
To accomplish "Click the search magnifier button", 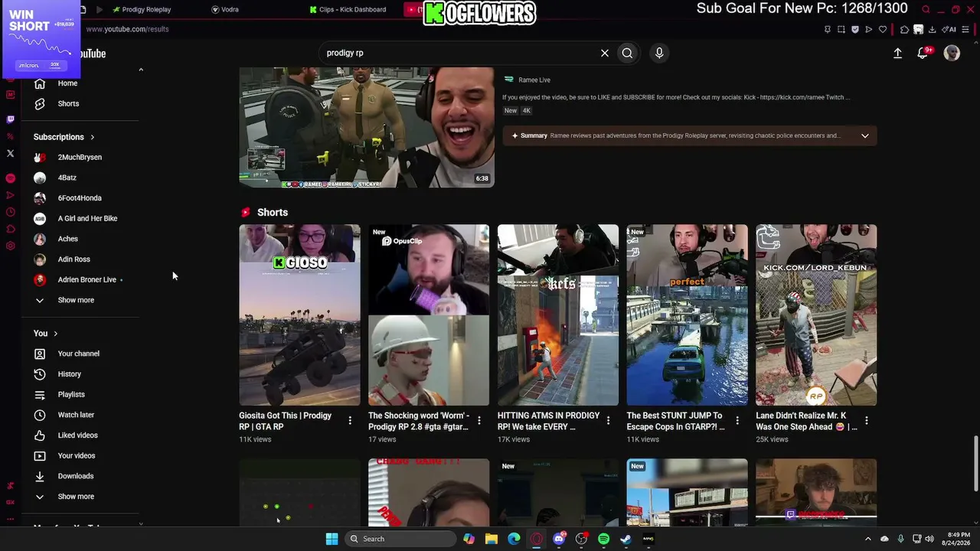I will [x=627, y=53].
